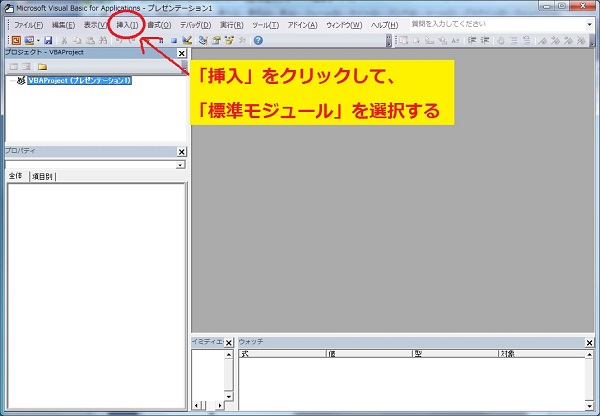The image size is (600, 416).
Task: Click the Copy icon in toolbar
Action: pos(77,40)
